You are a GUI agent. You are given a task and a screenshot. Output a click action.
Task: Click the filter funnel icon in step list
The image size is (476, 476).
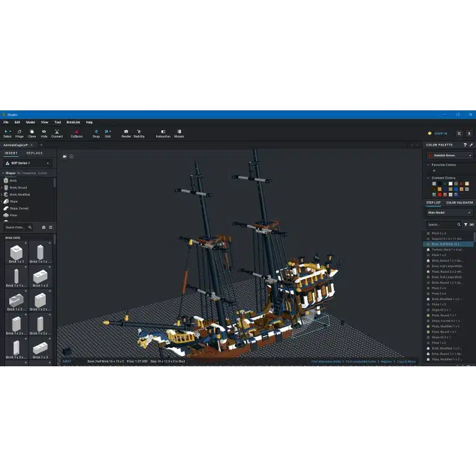click(465, 224)
